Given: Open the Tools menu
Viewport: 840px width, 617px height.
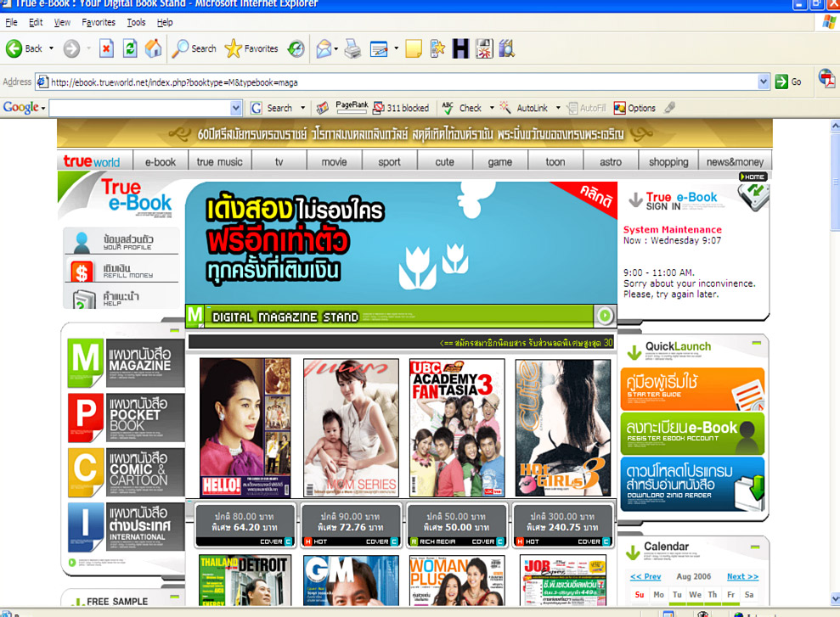Looking at the screenshot, I should point(136,22).
